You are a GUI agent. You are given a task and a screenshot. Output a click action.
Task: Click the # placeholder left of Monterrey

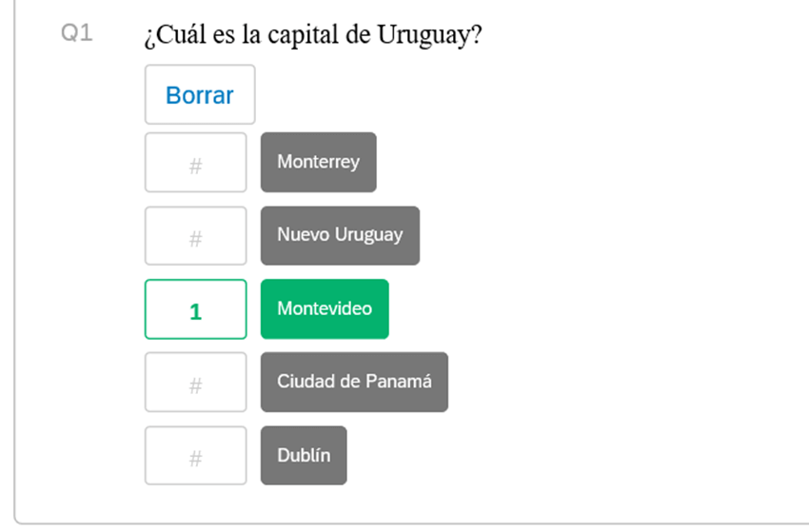(195, 167)
